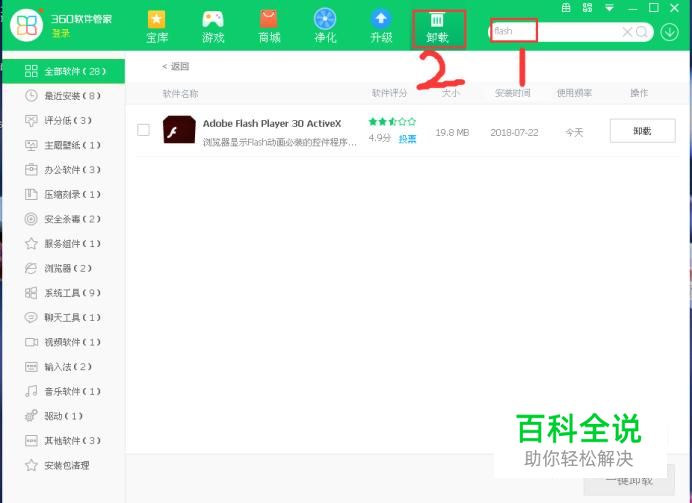Screen dimensions: 692x503
Task: Click 卸载 button for Adobe Flash Player
Action: [x=643, y=131]
